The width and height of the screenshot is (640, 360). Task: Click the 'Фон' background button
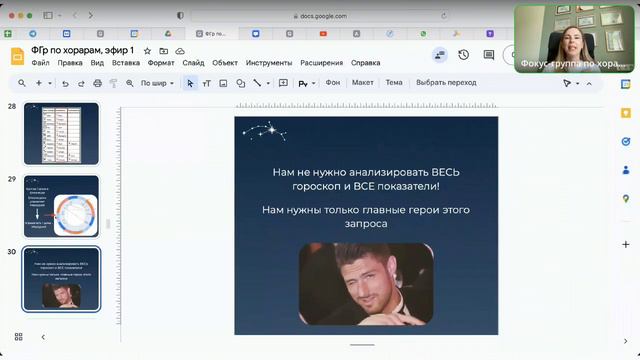[333, 82]
